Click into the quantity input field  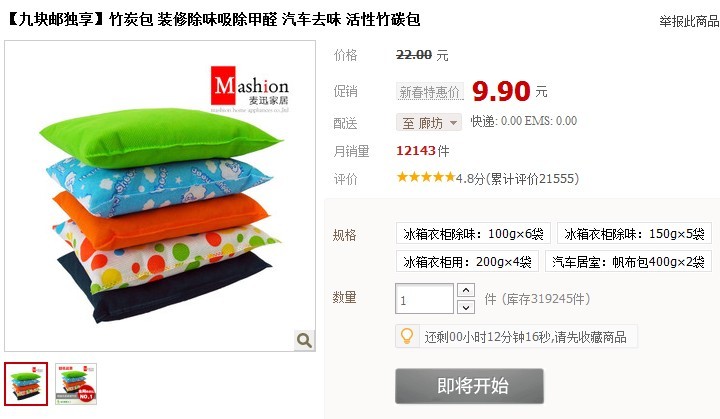tap(424, 299)
